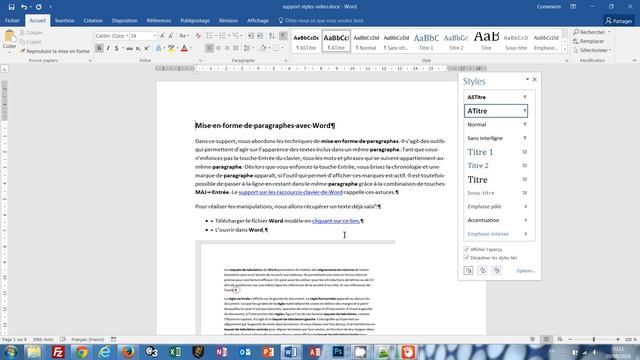Open Excel from the taskbar
The image size is (640, 360).
pyautogui.click(x=175, y=352)
